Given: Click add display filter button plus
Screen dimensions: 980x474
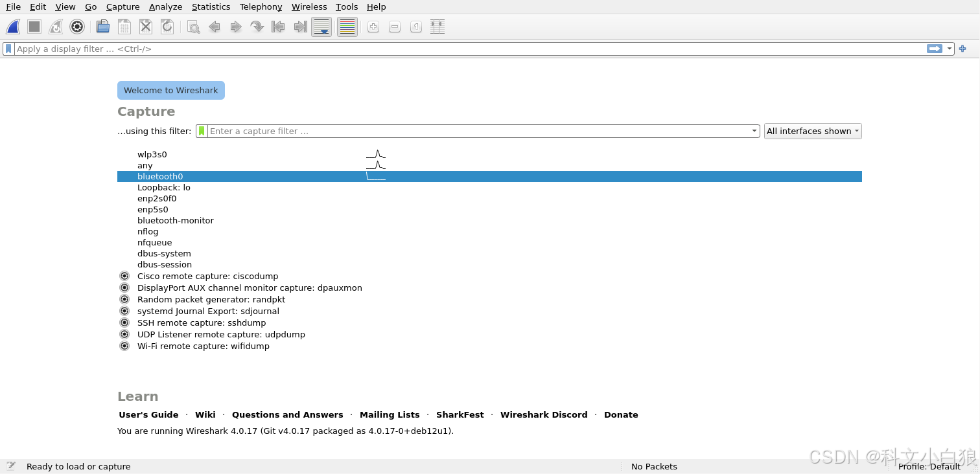Looking at the screenshot, I should (x=962, y=49).
